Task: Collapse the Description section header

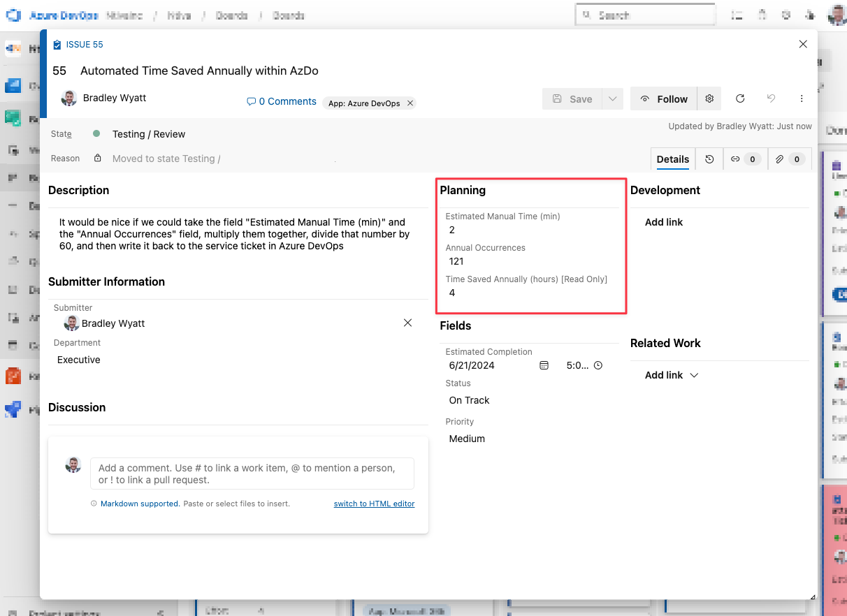Action: (79, 190)
